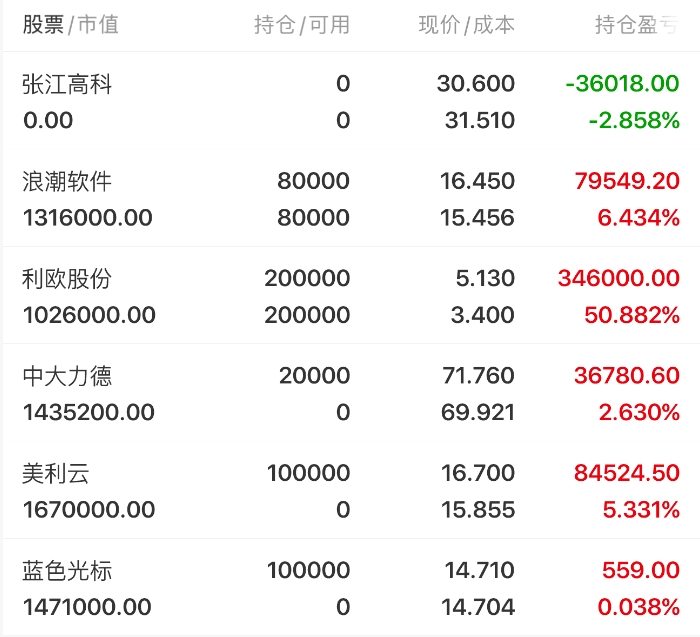Click the profit amount 36780.60
Image resolution: width=700 pixels, height=637 pixels.
(627, 375)
